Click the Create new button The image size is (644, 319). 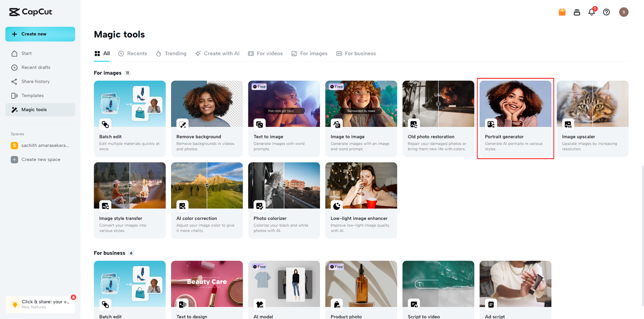pos(40,34)
